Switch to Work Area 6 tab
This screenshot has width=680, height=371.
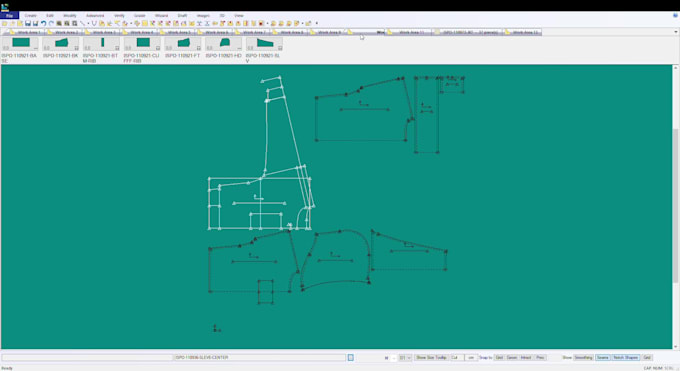213,32
